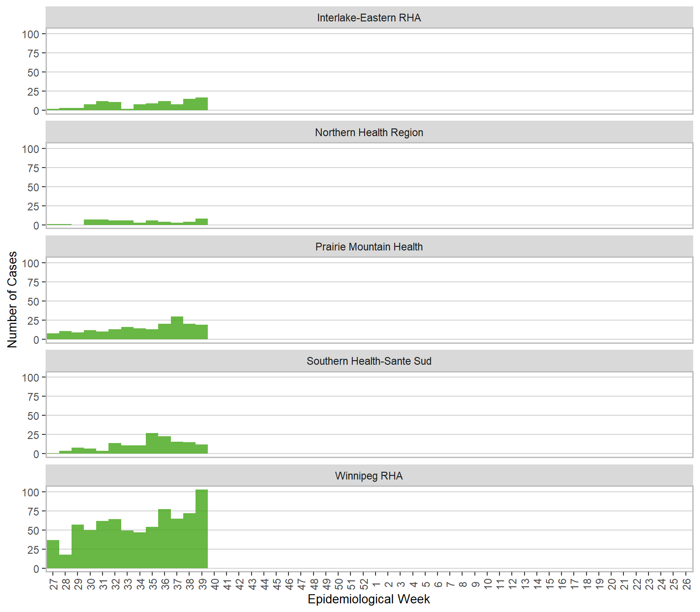The image size is (700, 612).
Task: Select the 75 y-axis label in Prairie Mountain Health
Action: (x=33, y=282)
